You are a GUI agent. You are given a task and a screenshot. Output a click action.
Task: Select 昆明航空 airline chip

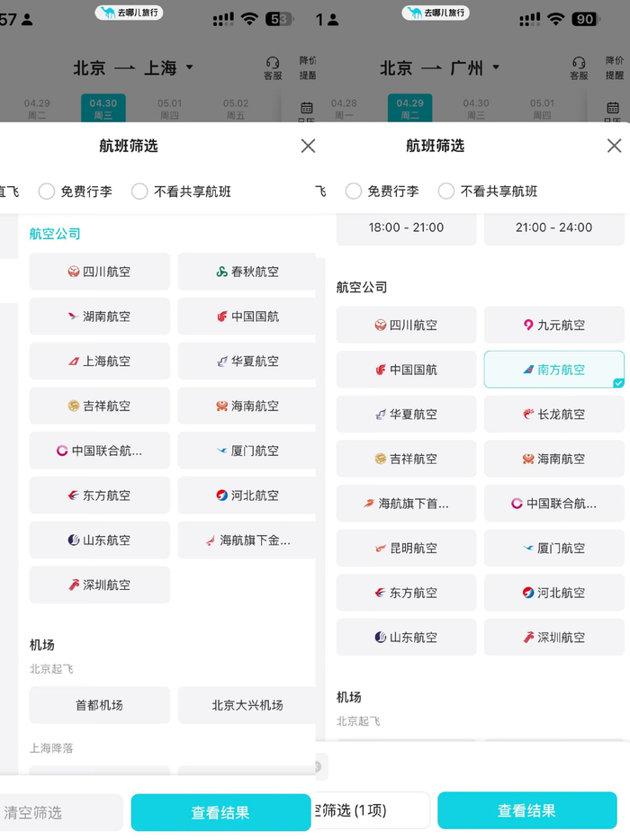click(x=406, y=548)
